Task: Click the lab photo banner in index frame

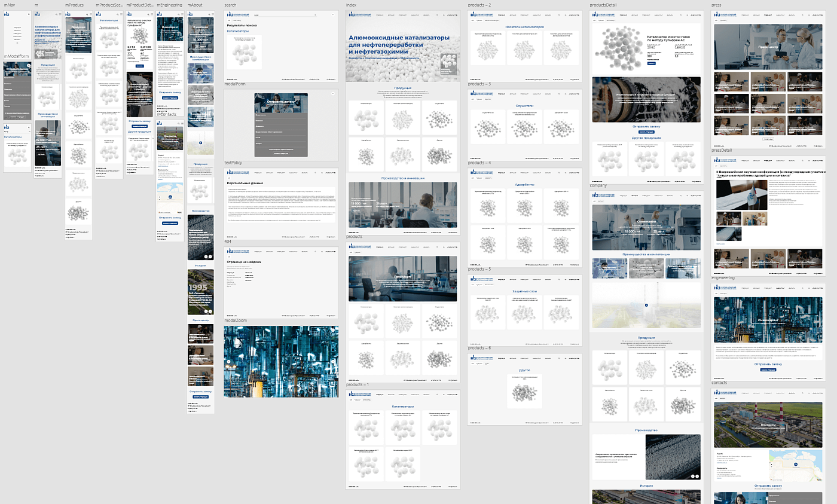Action: coord(403,205)
